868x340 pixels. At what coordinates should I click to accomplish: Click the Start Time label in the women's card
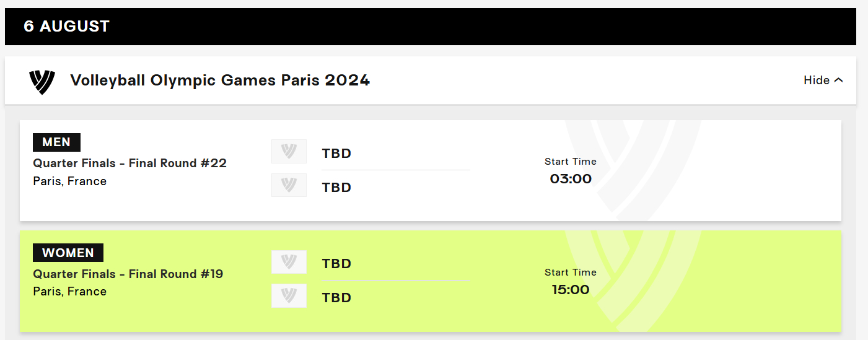coord(571,272)
